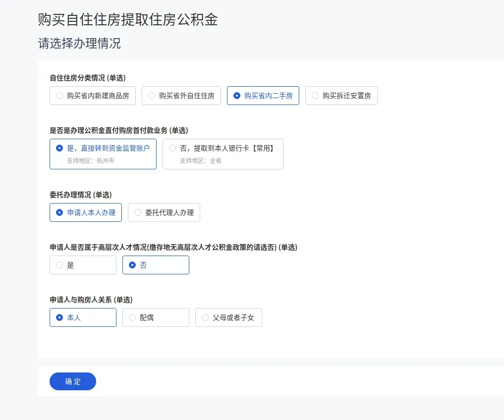The height and width of the screenshot is (420, 504).
Task: Click label 委托办理情况 (单选)
Action: coord(81,195)
